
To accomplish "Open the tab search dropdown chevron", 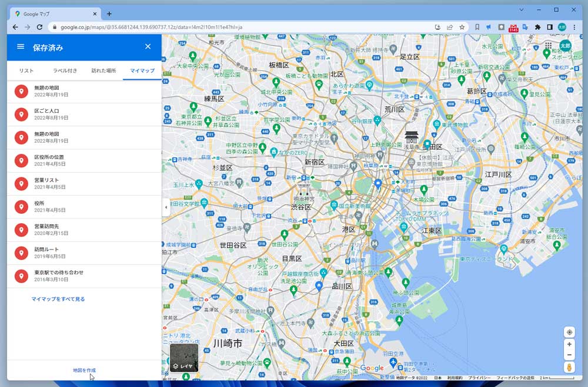I will 521,10.
